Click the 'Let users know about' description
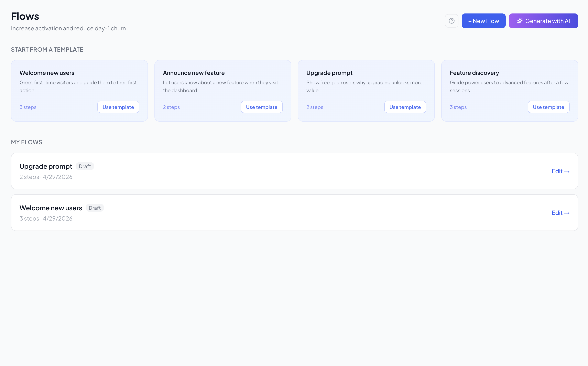Screen dimensions: 588x366 (x=220, y=87)
